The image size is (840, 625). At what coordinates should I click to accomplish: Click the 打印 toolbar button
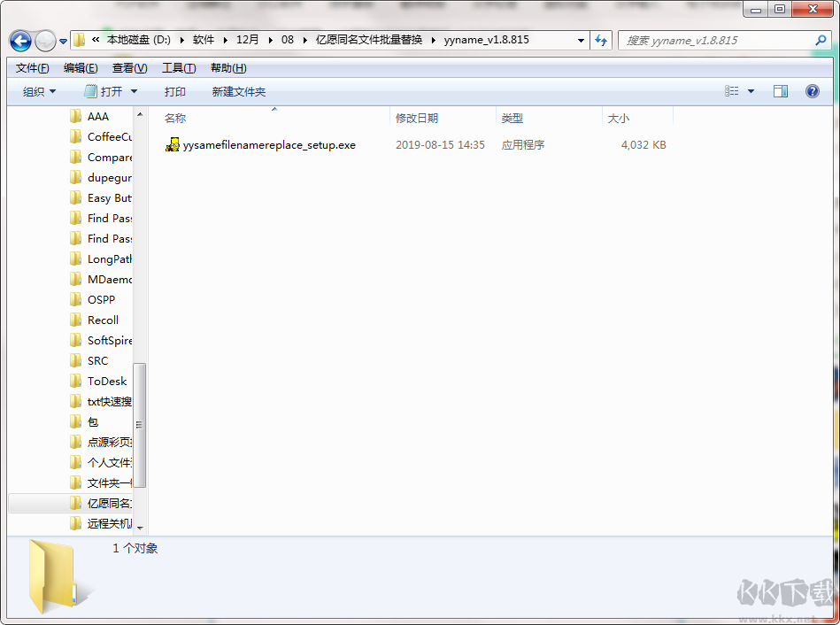tap(175, 92)
